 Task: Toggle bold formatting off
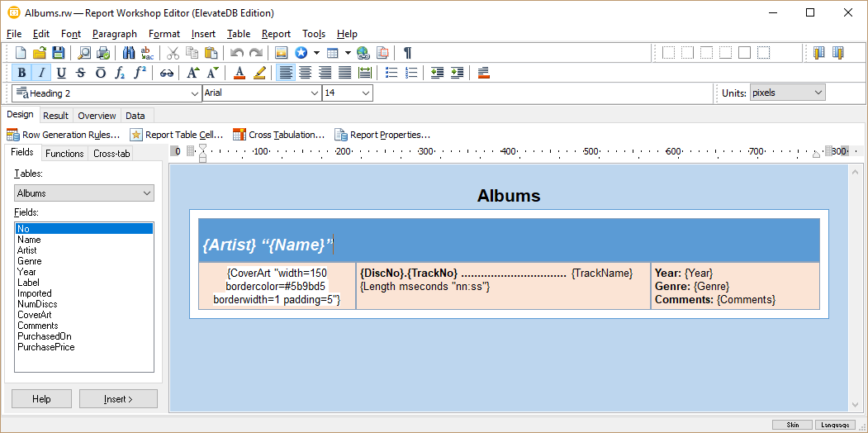tap(21, 73)
